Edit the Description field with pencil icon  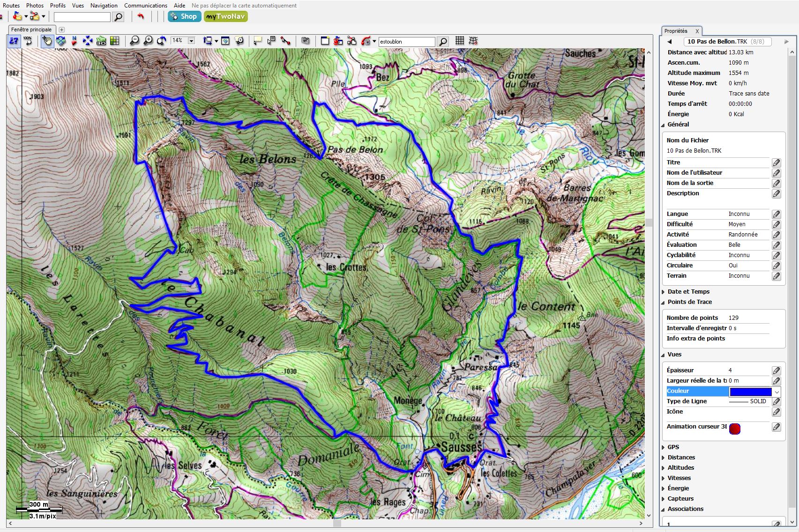coord(777,193)
